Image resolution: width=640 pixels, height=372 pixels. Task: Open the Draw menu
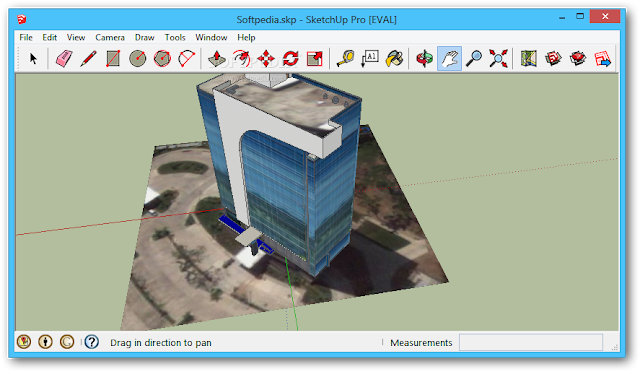pyautogui.click(x=144, y=38)
